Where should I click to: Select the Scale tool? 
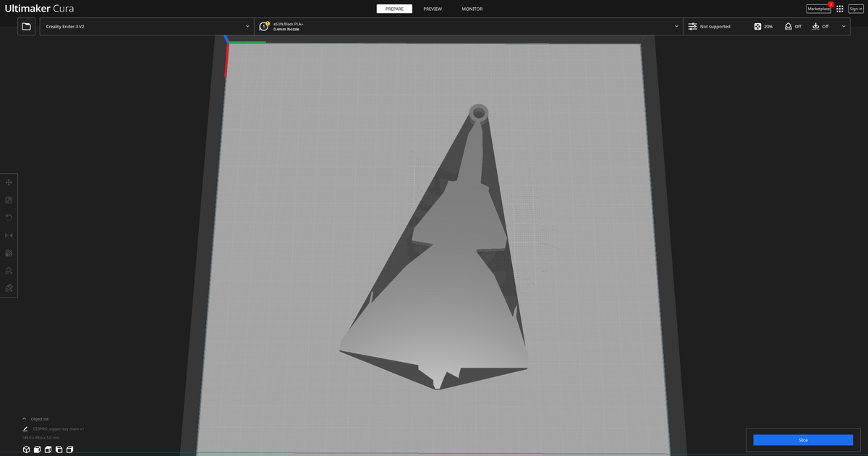point(9,199)
